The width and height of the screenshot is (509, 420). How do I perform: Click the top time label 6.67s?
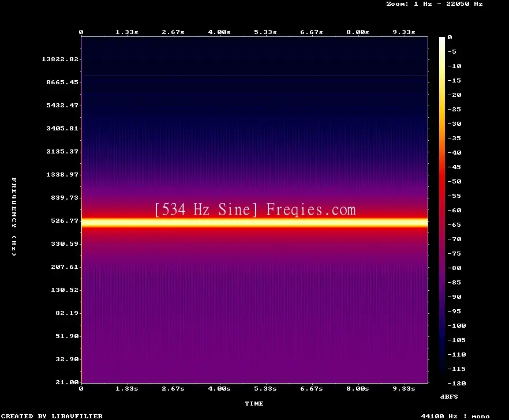point(311,32)
